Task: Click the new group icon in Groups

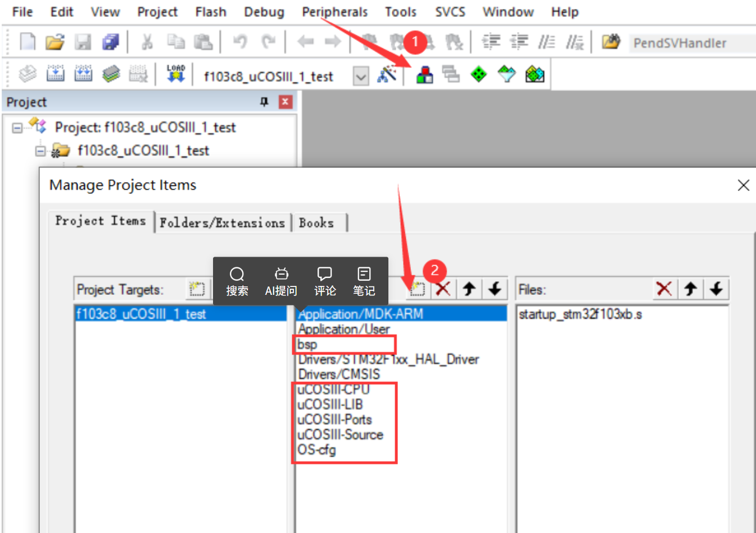Action: coord(417,289)
